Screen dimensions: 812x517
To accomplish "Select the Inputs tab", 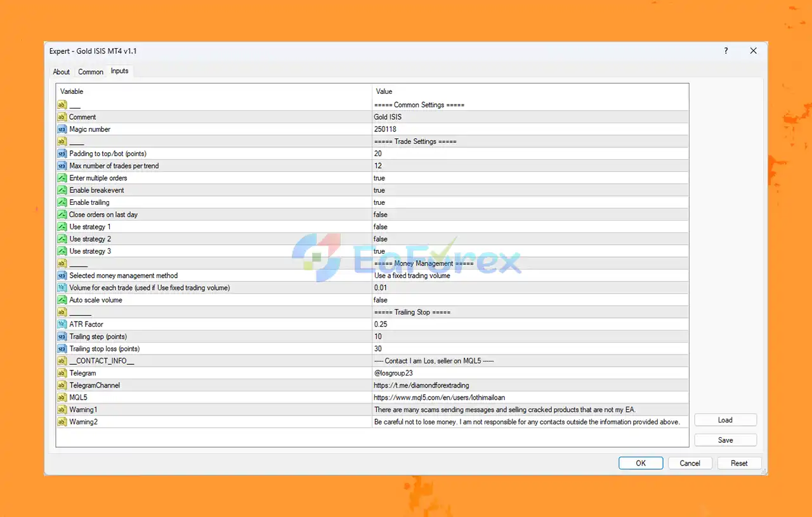I will click(x=120, y=71).
